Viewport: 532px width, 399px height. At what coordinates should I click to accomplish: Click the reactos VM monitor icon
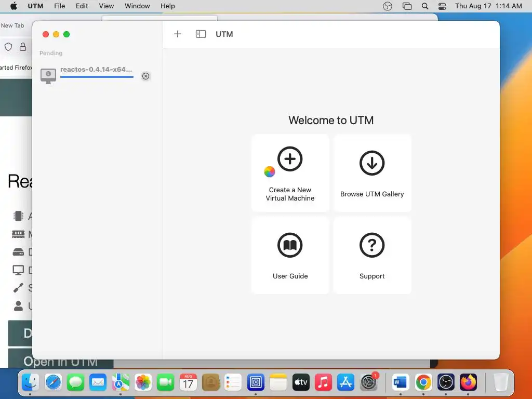tap(48, 76)
